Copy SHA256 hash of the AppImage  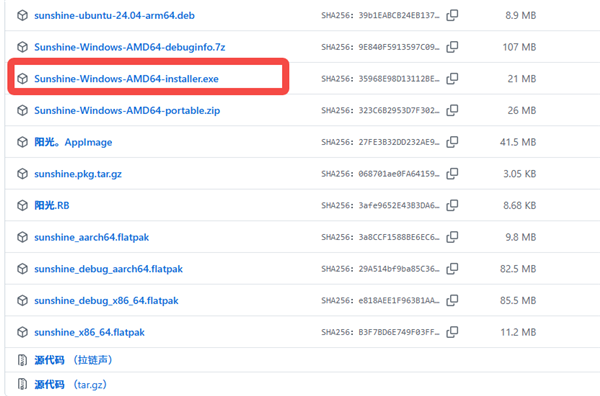point(452,142)
